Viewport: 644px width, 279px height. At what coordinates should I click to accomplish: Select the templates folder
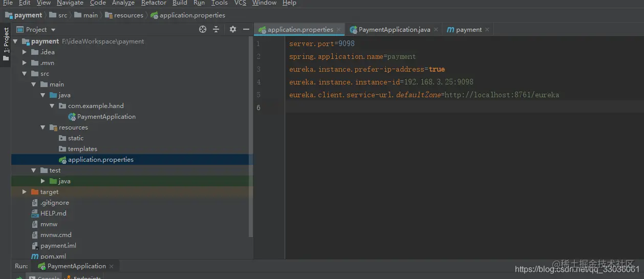click(x=82, y=149)
